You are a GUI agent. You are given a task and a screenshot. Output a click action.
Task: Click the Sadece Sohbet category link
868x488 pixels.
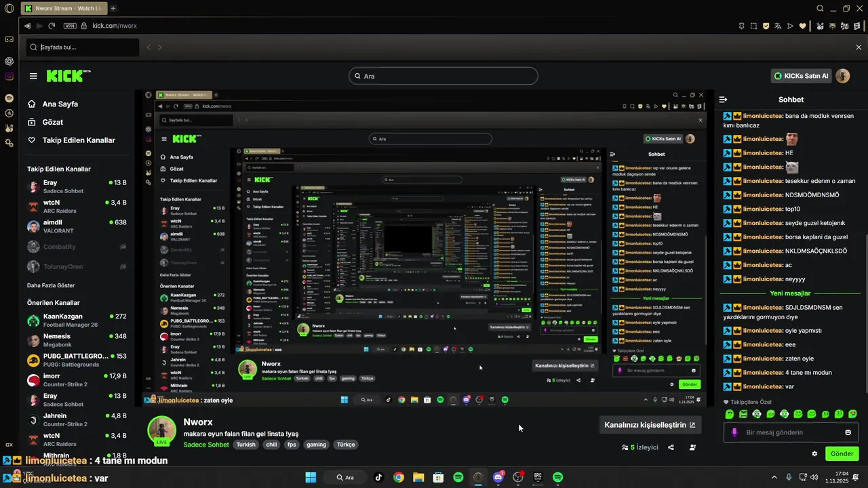(x=206, y=445)
